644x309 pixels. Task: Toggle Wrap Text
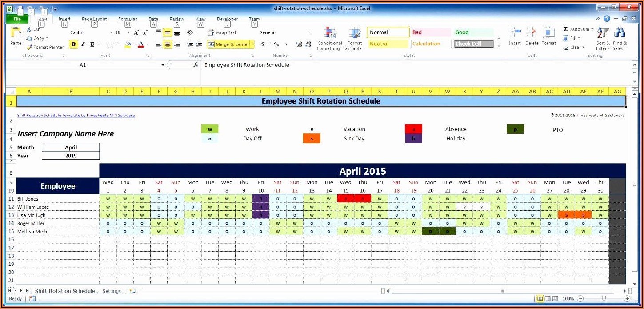coord(222,32)
